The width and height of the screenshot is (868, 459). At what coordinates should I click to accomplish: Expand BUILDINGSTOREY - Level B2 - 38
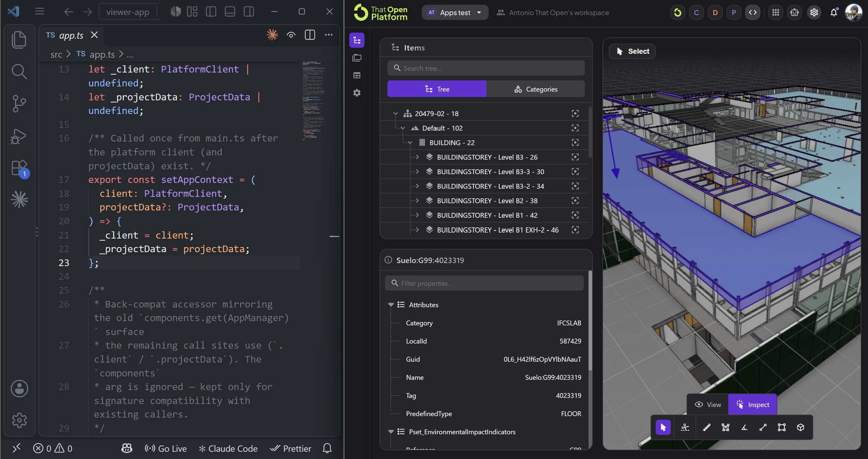[417, 200]
